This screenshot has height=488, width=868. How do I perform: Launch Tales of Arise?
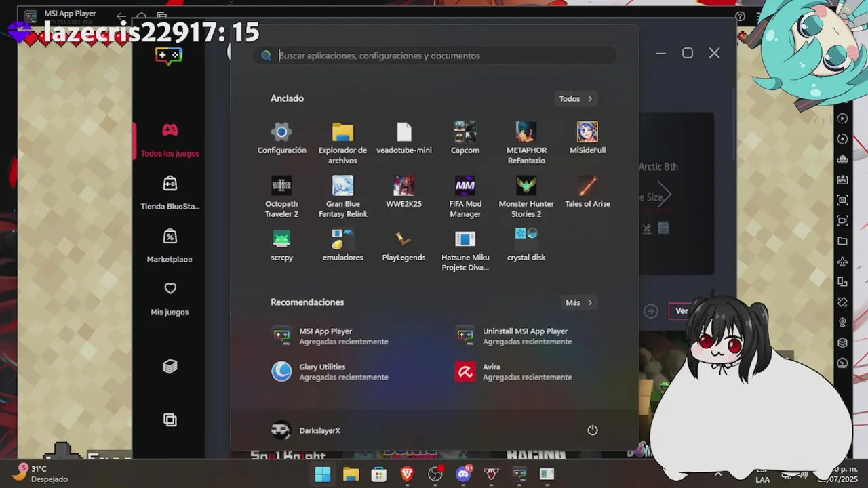point(587,192)
